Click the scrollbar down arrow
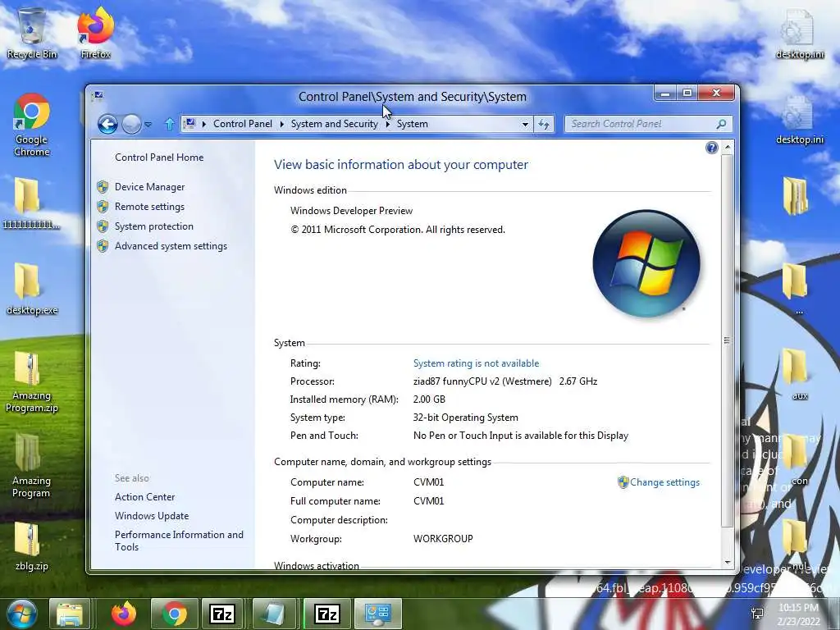This screenshot has width=840, height=630. point(728,563)
